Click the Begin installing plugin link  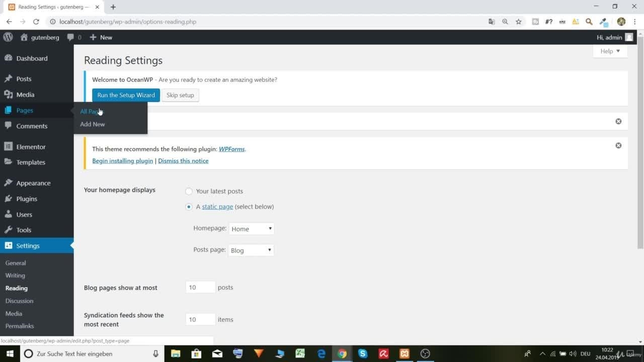[x=122, y=161]
